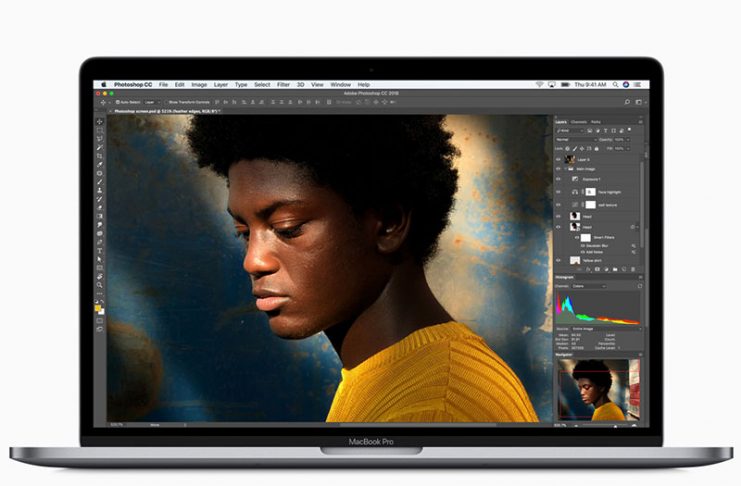The width and height of the screenshot is (741, 486).
Task: Open the layer blend mode Normal dropdown
Action: [x=574, y=139]
